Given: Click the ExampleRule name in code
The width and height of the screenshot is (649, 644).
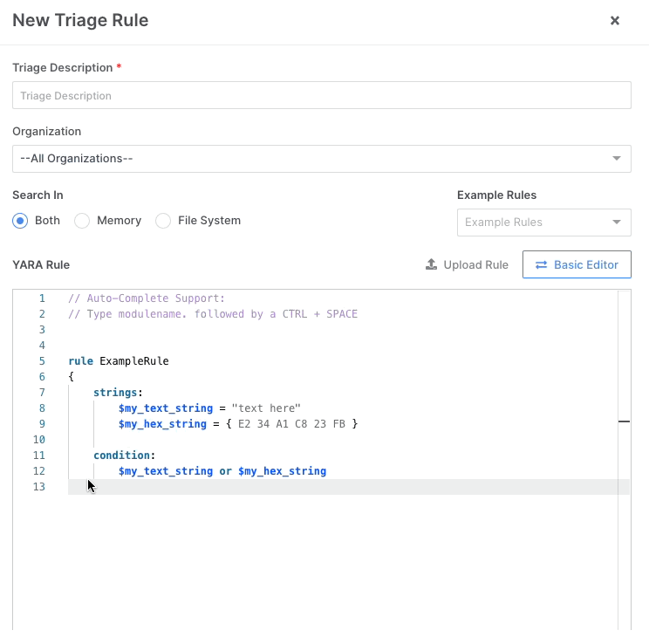Looking at the screenshot, I should pos(134,361).
